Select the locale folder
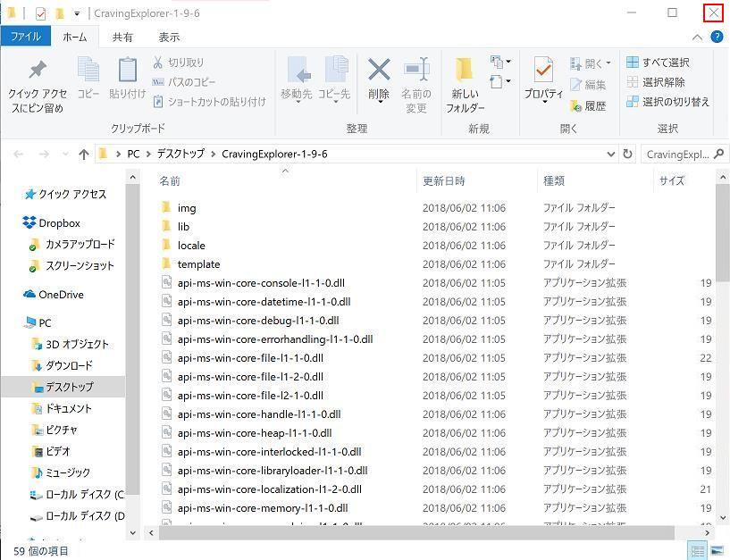The width and height of the screenshot is (730, 560). coord(191,246)
